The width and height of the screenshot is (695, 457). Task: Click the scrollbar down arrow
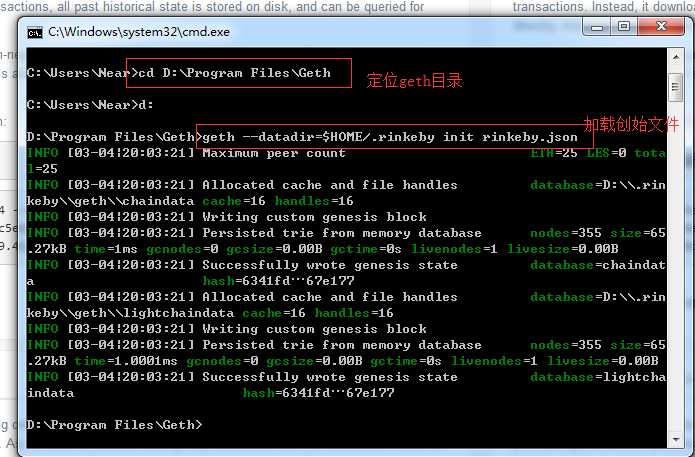pyautogui.click(x=675, y=439)
